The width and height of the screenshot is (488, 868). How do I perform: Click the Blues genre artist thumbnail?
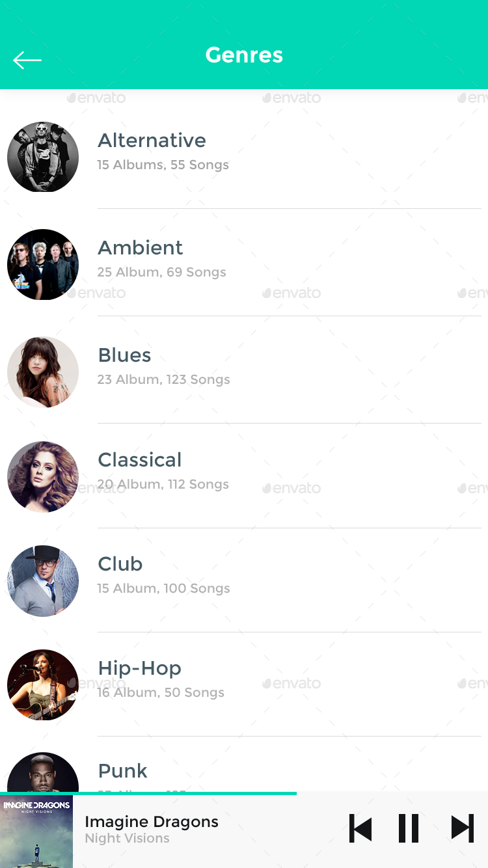coord(42,372)
